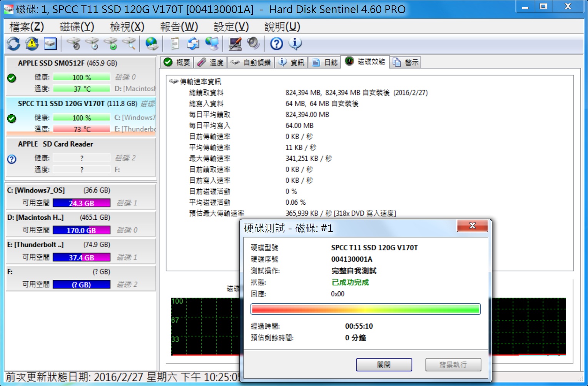Click the disk test progress bar
Viewport: 588px width, 386px height.
pos(366,309)
